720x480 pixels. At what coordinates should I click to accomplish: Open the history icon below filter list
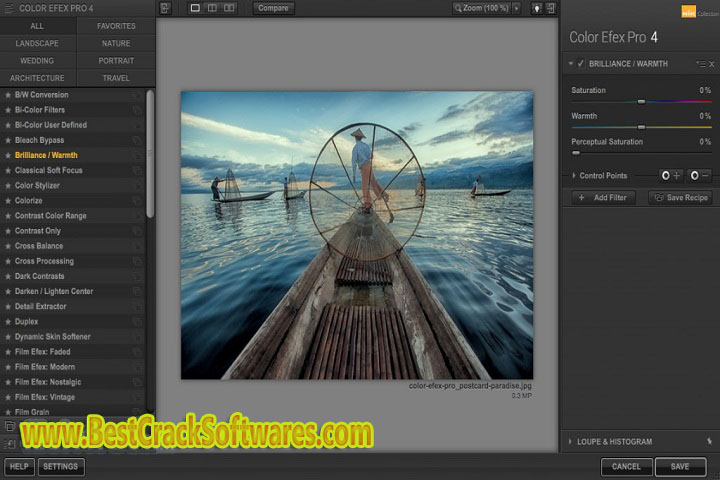click(x=10, y=444)
